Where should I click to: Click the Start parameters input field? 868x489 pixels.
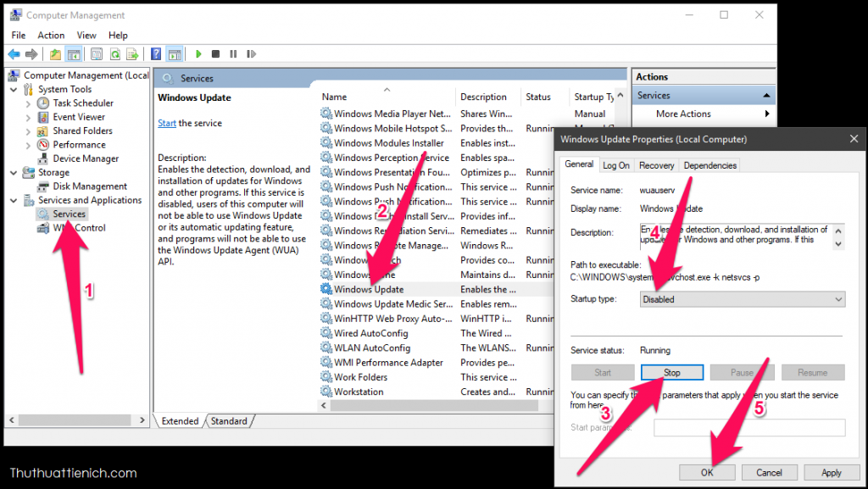(x=749, y=427)
